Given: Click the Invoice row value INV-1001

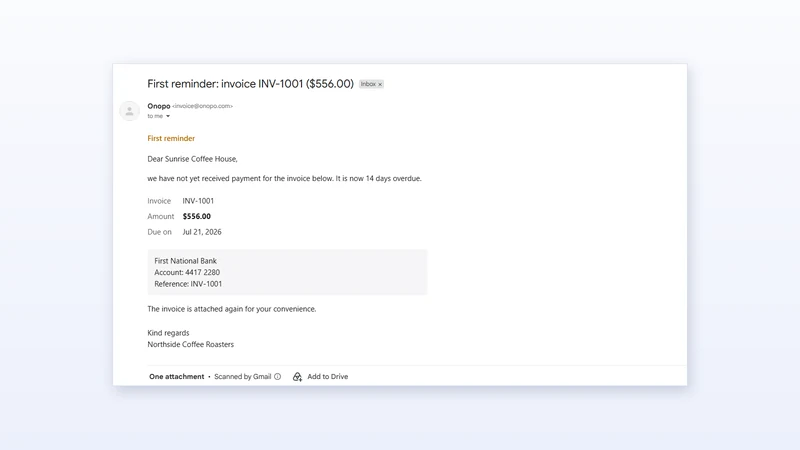Looking at the screenshot, I should 198,201.
